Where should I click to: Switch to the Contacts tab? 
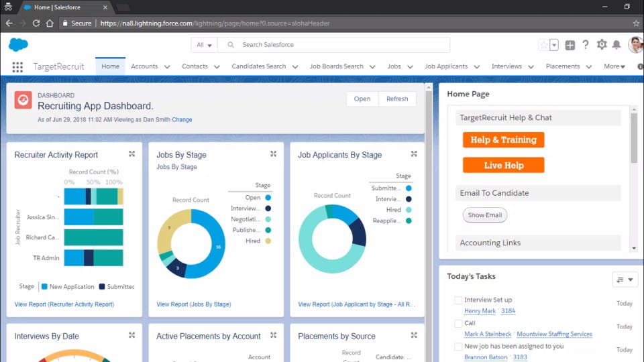tap(195, 66)
